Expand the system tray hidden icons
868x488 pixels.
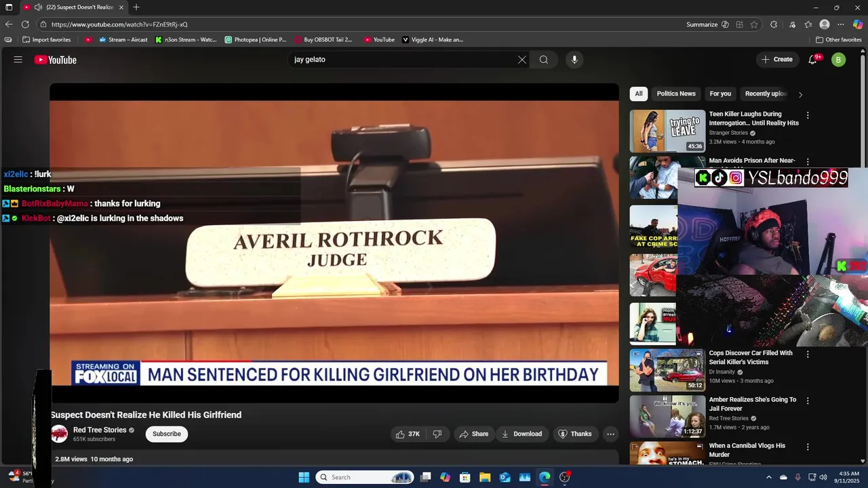(768, 477)
